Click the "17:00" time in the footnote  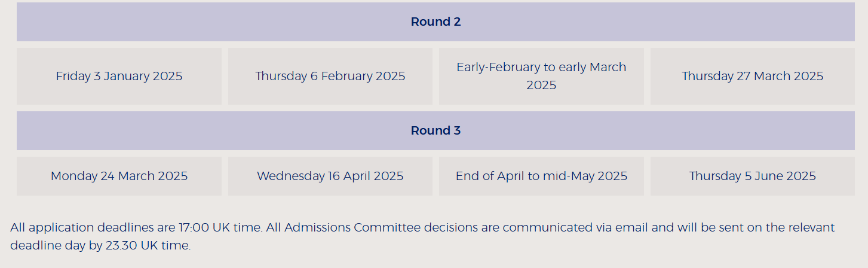pos(192,228)
